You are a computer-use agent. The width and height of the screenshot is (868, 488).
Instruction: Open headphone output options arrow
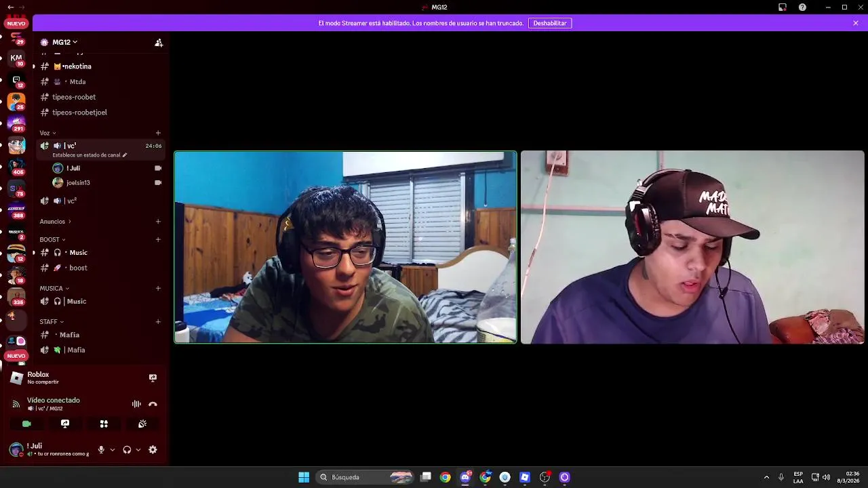tap(138, 449)
